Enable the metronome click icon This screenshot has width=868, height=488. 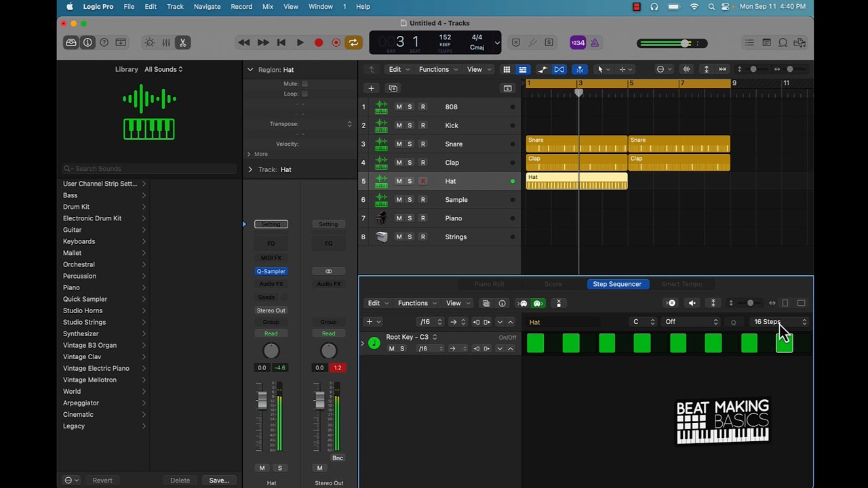pos(595,43)
